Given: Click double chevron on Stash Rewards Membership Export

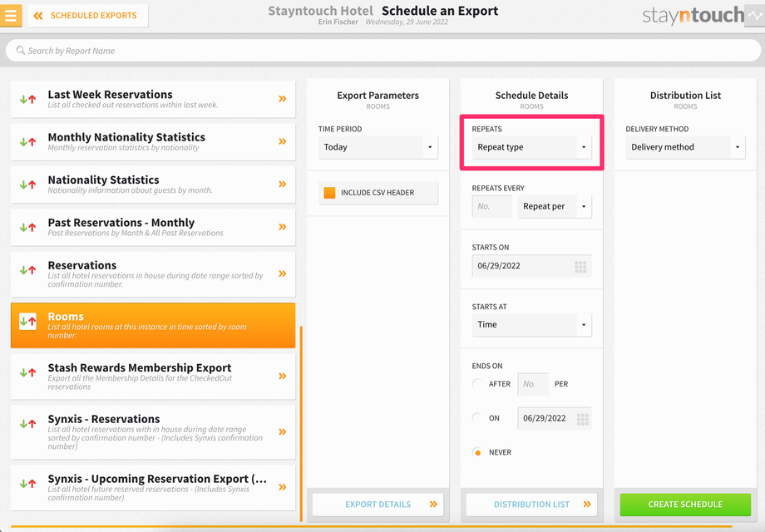Looking at the screenshot, I should point(283,376).
